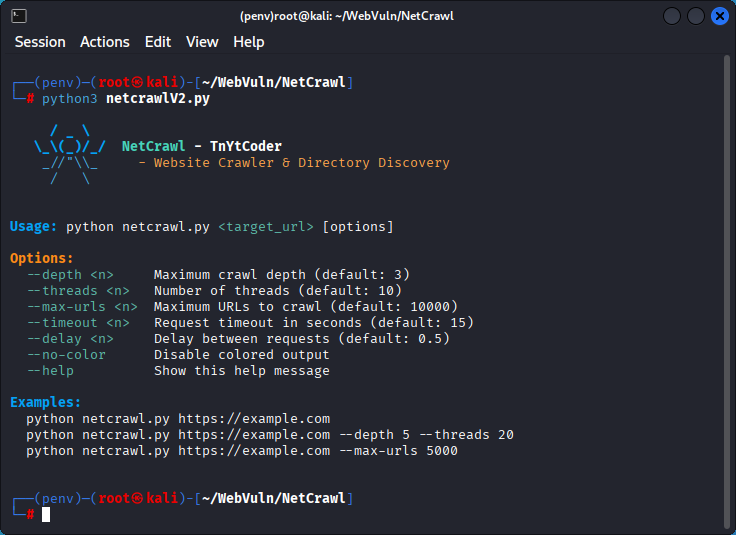Click 'Show this help message' description

pos(242,370)
